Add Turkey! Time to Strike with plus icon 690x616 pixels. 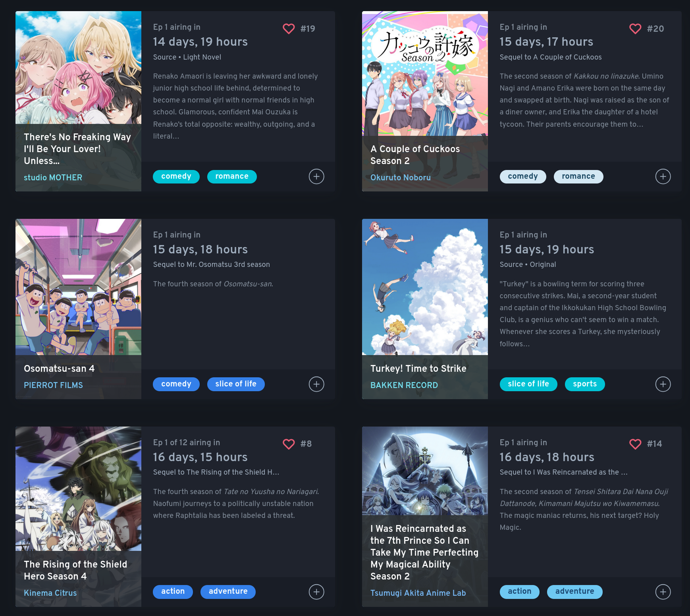pos(663,384)
